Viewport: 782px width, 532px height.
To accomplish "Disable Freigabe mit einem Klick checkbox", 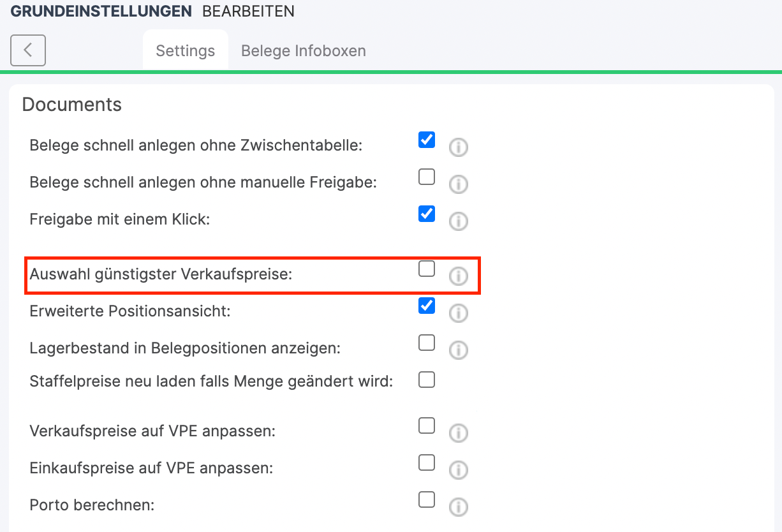I will tap(427, 214).
